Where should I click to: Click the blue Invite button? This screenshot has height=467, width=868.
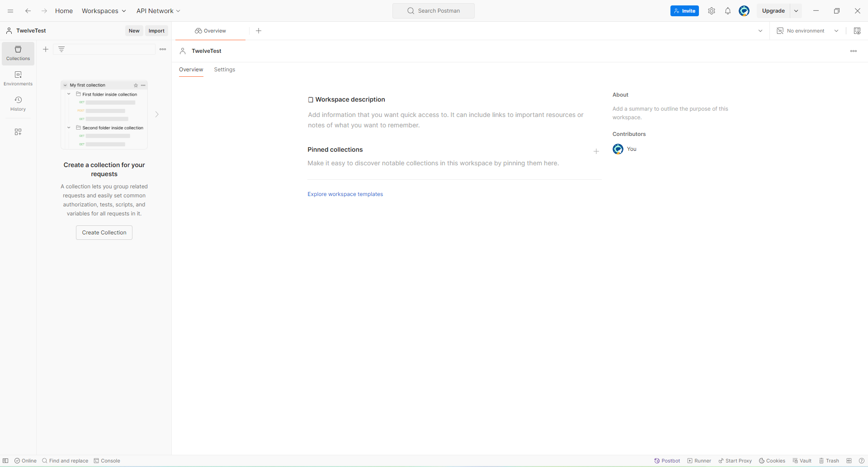[684, 11]
